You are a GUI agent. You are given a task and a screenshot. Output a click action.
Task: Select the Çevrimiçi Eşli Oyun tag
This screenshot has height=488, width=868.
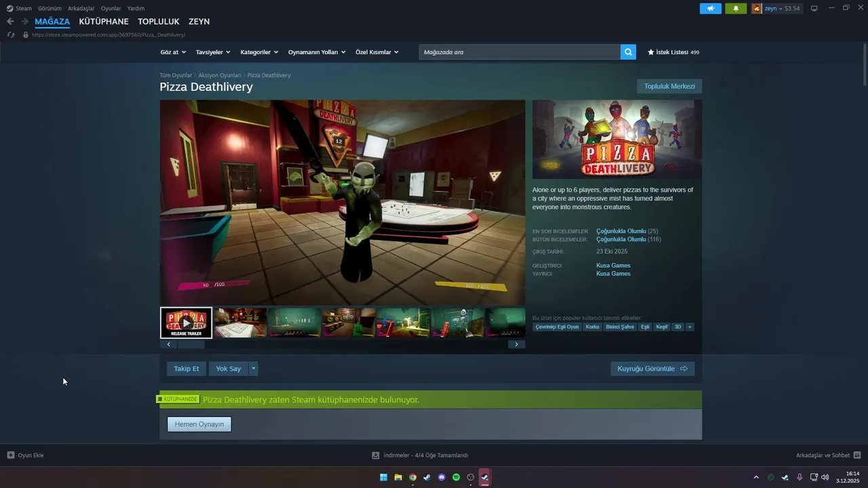557,327
